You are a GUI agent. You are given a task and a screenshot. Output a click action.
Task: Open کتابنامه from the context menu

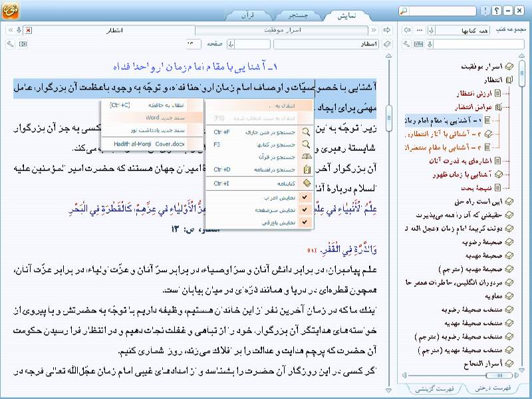coord(259,184)
